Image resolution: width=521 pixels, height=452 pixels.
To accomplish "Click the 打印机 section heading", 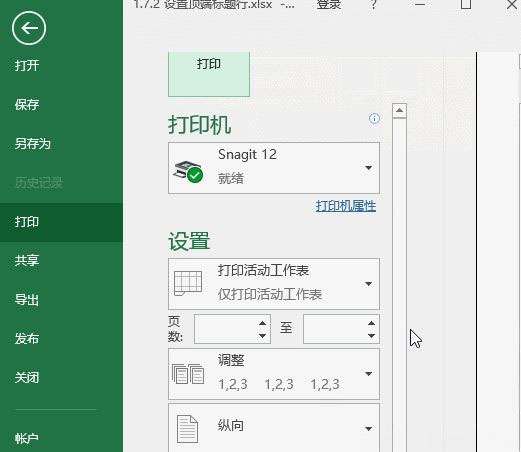I will (x=199, y=125).
